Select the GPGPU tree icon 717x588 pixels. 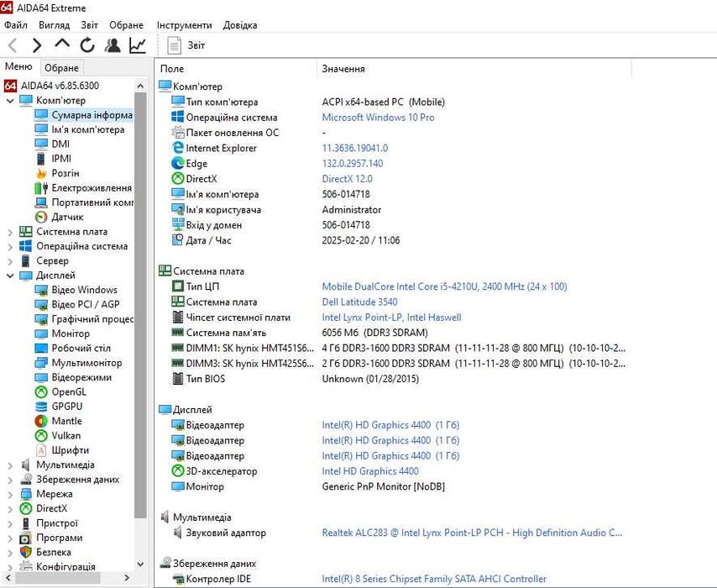41,407
